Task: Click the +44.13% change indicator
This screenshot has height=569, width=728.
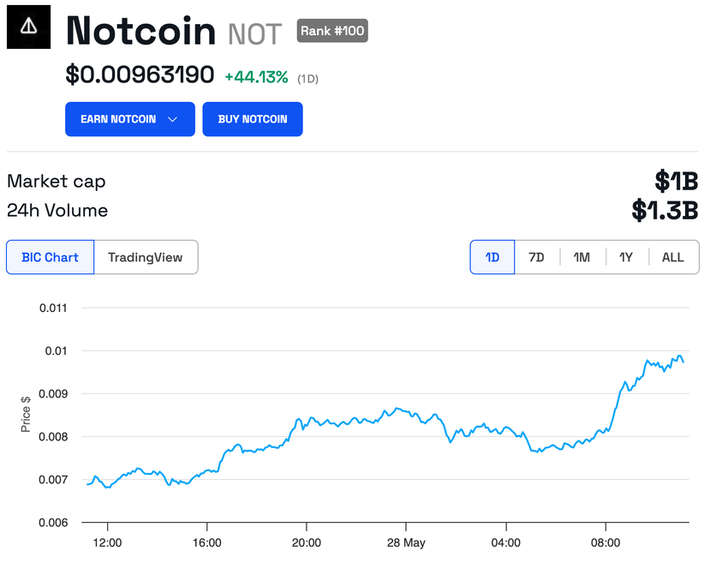Action: 256,77
